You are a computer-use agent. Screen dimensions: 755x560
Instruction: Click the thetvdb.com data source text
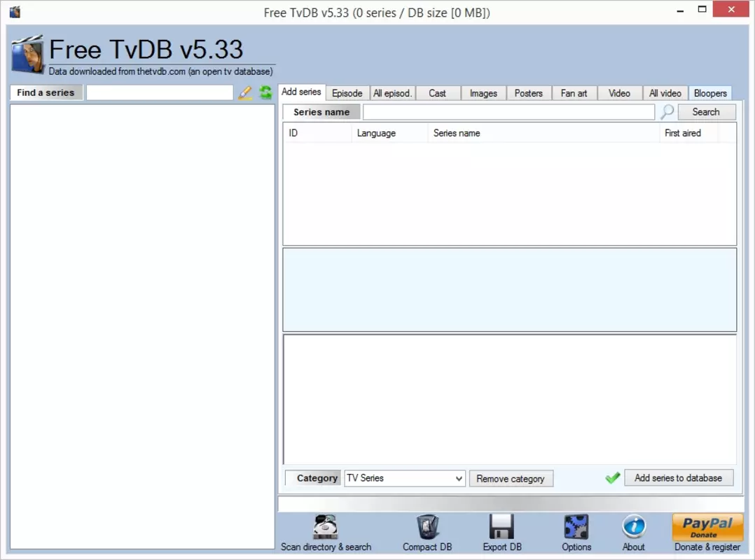[161, 71]
